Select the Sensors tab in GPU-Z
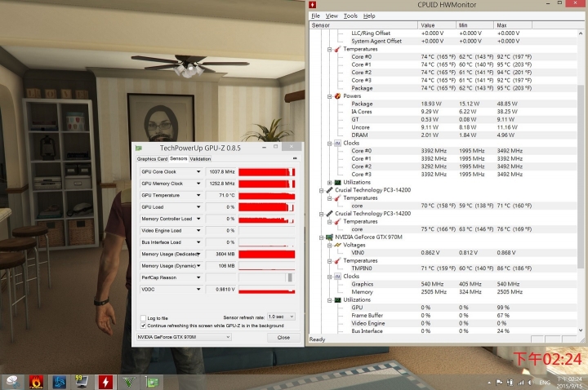This screenshot has height=390, width=588. coord(179,158)
